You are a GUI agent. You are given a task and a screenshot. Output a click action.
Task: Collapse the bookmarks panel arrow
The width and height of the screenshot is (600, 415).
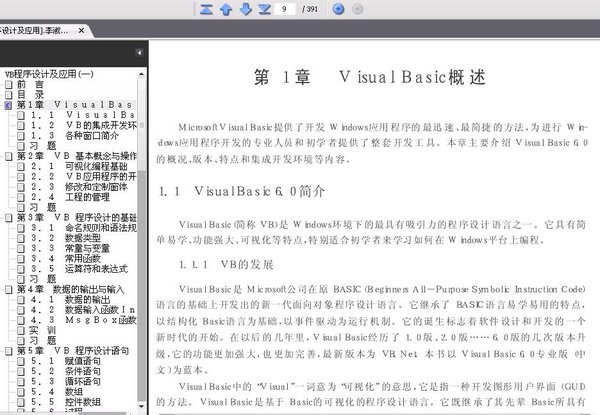tap(139, 52)
